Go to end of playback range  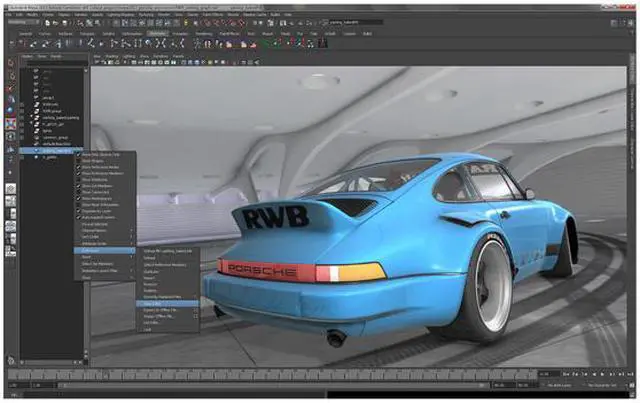tap(631, 374)
